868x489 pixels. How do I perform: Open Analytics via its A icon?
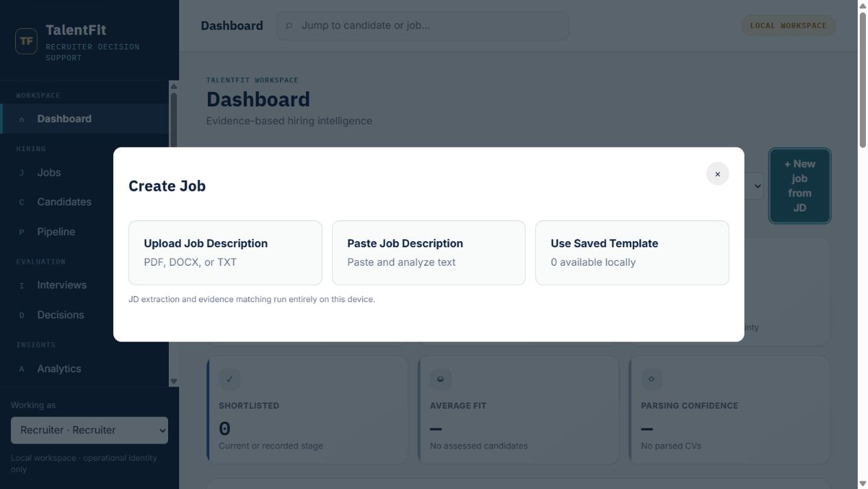click(x=21, y=369)
